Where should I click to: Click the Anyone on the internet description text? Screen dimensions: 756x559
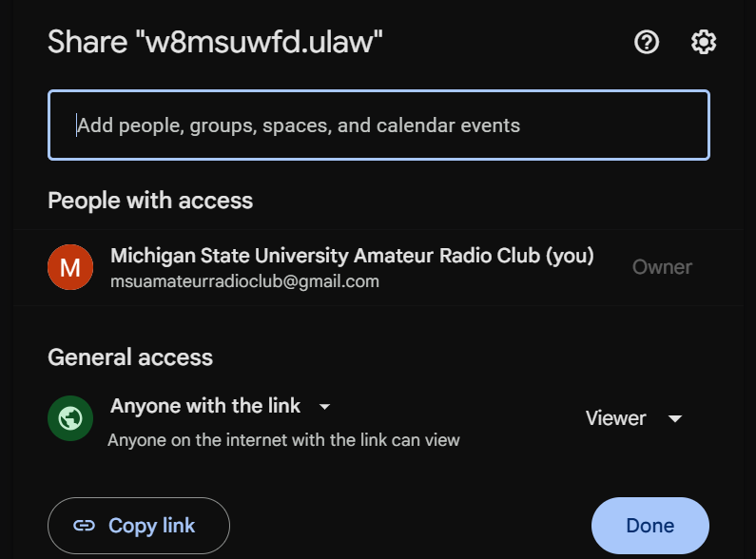[x=283, y=440]
